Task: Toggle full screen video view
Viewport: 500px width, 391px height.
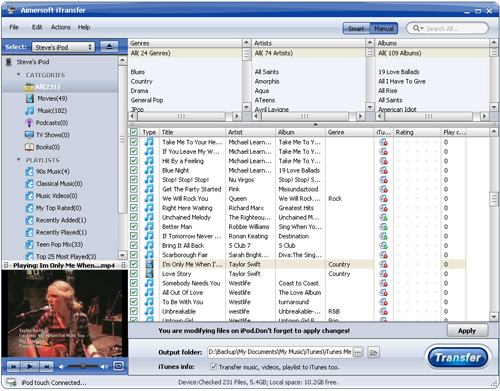Action: [x=118, y=366]
